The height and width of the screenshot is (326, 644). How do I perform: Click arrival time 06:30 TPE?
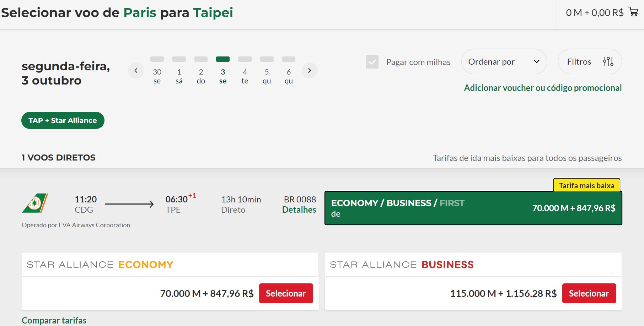(x=181, y=204)
